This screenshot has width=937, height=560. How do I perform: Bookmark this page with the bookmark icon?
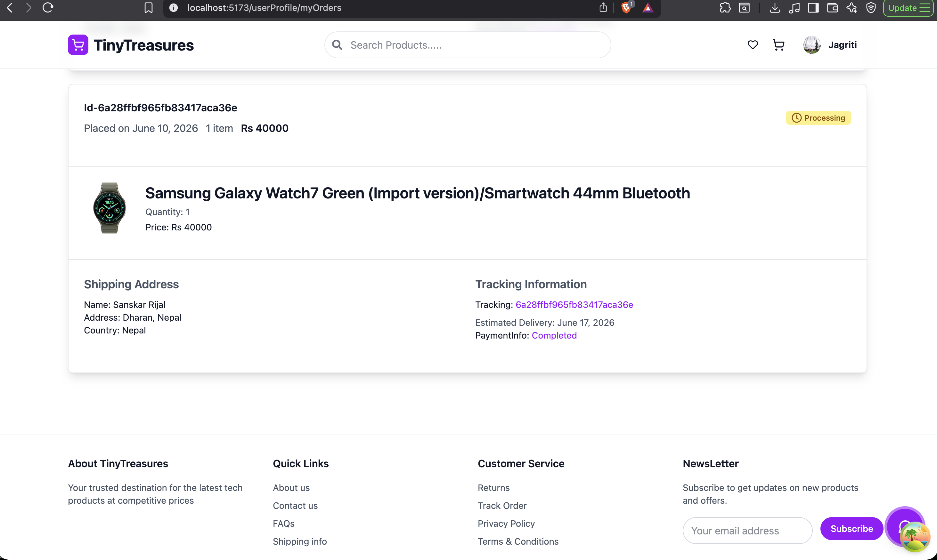[149, 8]
